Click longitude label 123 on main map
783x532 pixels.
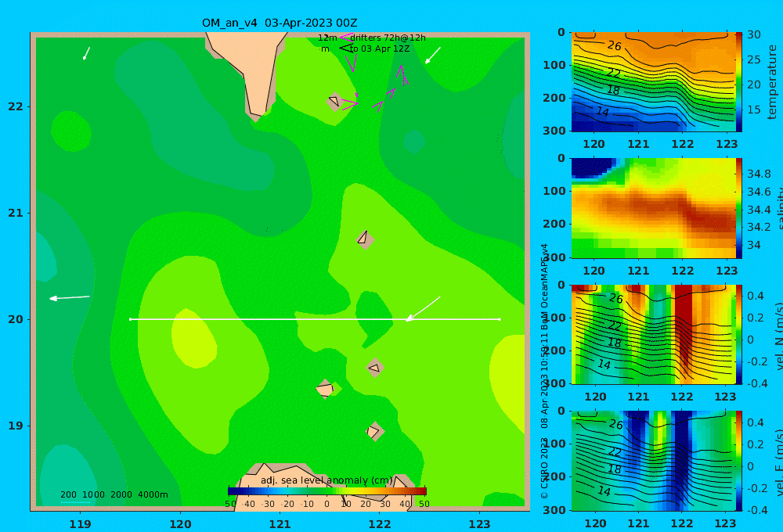click(x=480, y=524)
